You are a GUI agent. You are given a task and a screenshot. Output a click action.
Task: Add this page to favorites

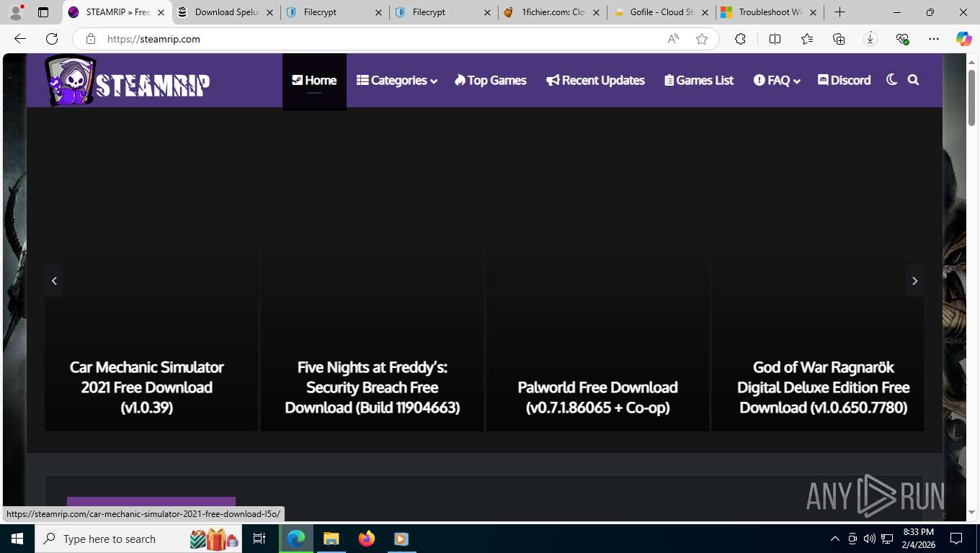point(702,39)
